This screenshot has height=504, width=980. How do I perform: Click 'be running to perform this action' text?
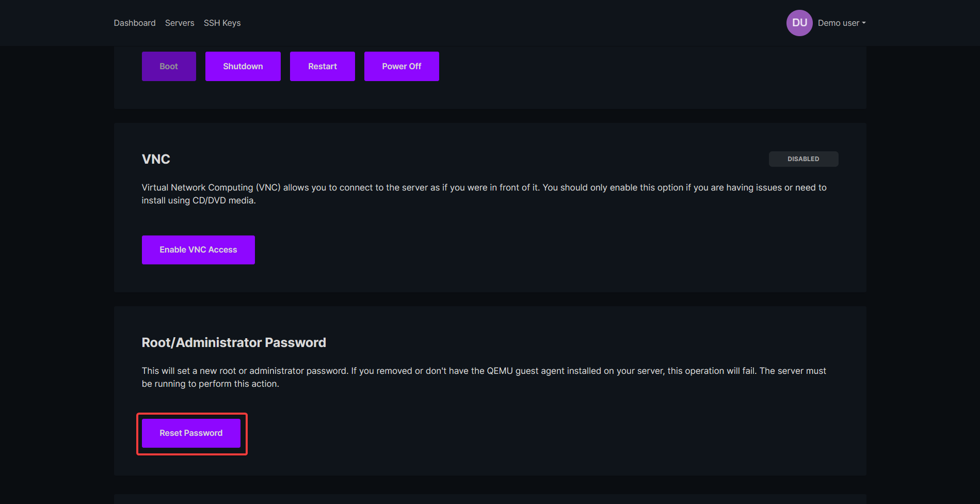pos(210,384)
